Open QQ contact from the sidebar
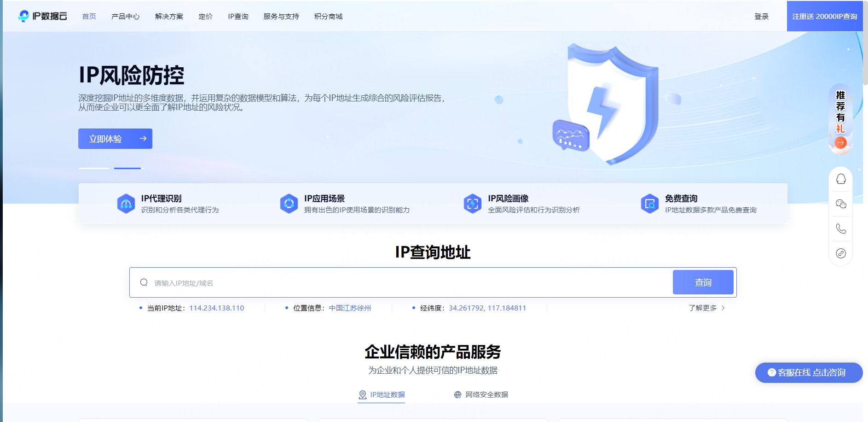The image size is (868, 422). pos(840,179)
